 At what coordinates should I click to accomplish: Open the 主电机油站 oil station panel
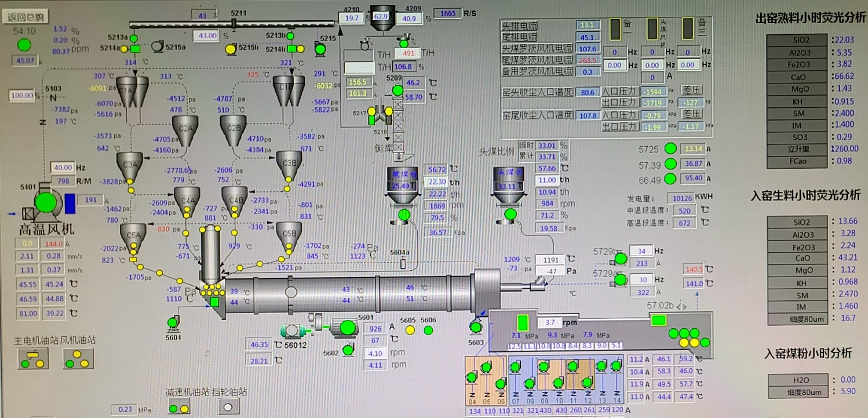pos(31,360)
